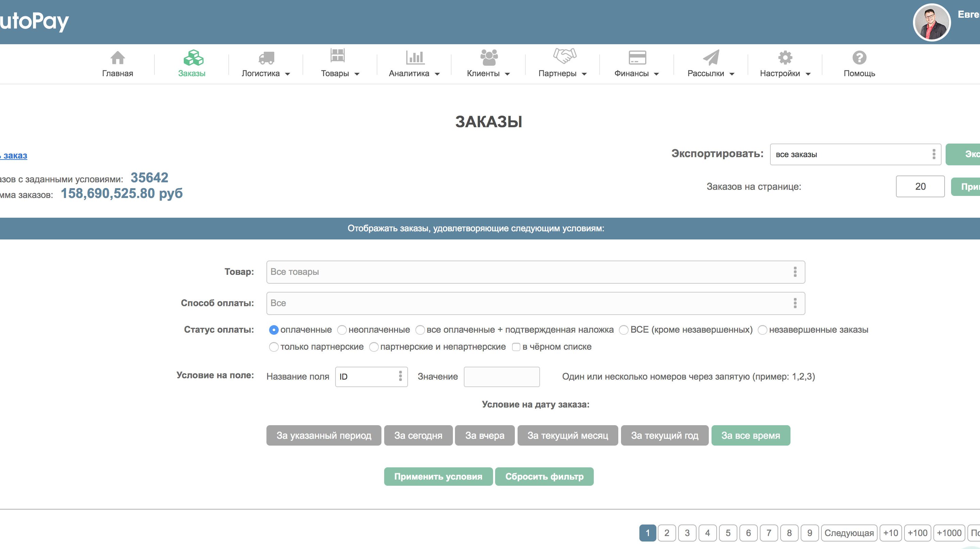
Task: Expand the Клиенты menu arrow
Action: [507, 74]
